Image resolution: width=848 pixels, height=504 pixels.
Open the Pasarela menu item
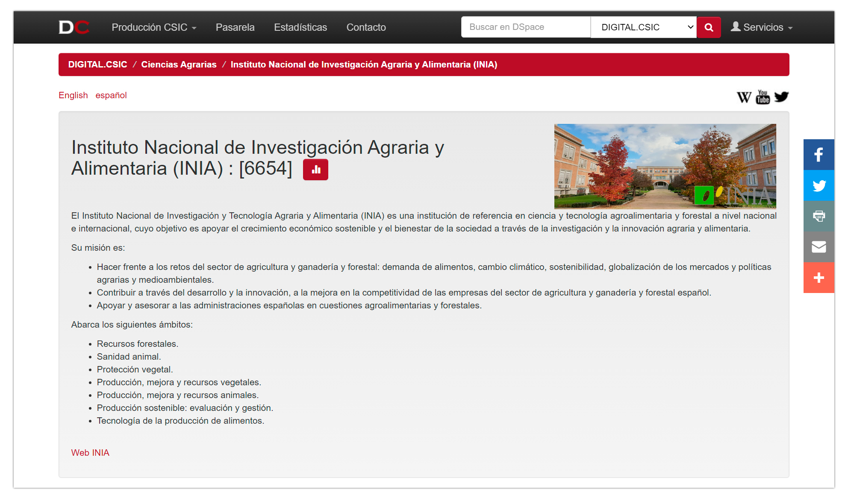pos(235,27)
